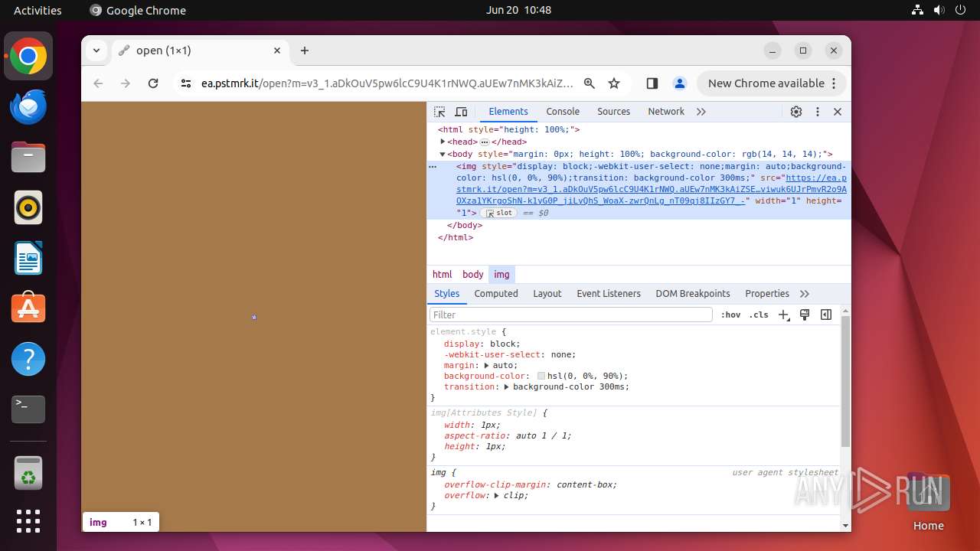Expand the transition shorthand property

click(x=507, y=387)
